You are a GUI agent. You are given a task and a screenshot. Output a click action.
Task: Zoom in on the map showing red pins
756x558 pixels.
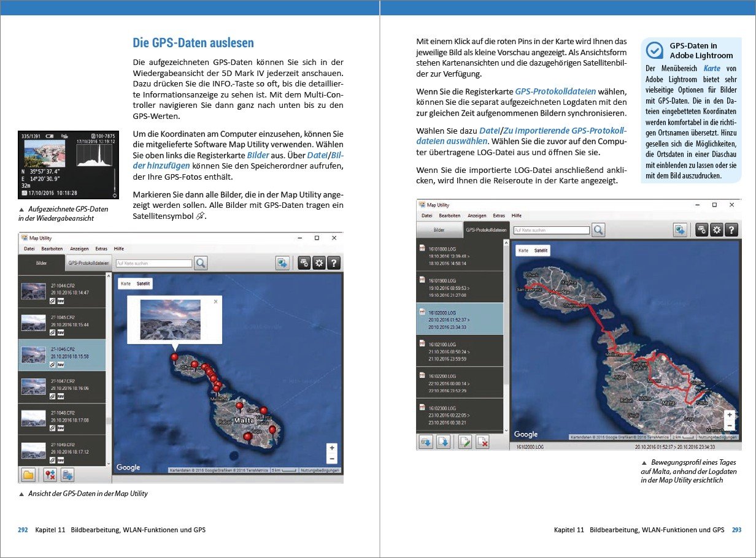[x=332, y=448]
